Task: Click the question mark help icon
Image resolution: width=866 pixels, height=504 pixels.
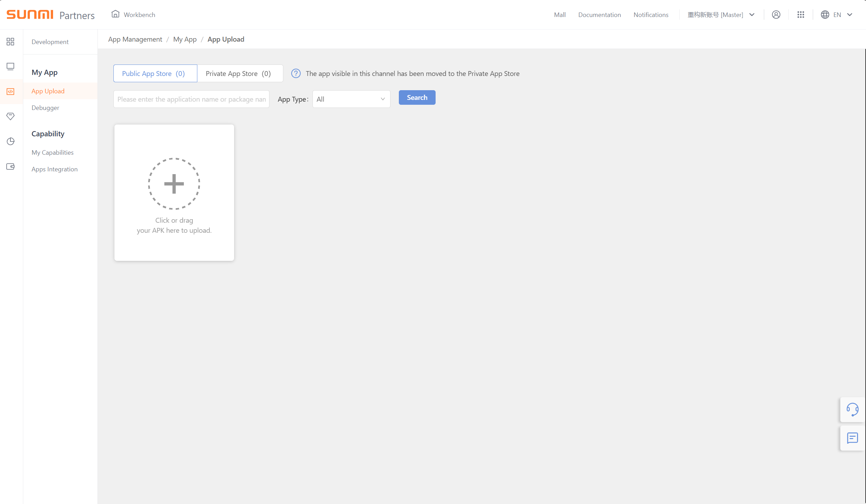Action: (296, 74)
